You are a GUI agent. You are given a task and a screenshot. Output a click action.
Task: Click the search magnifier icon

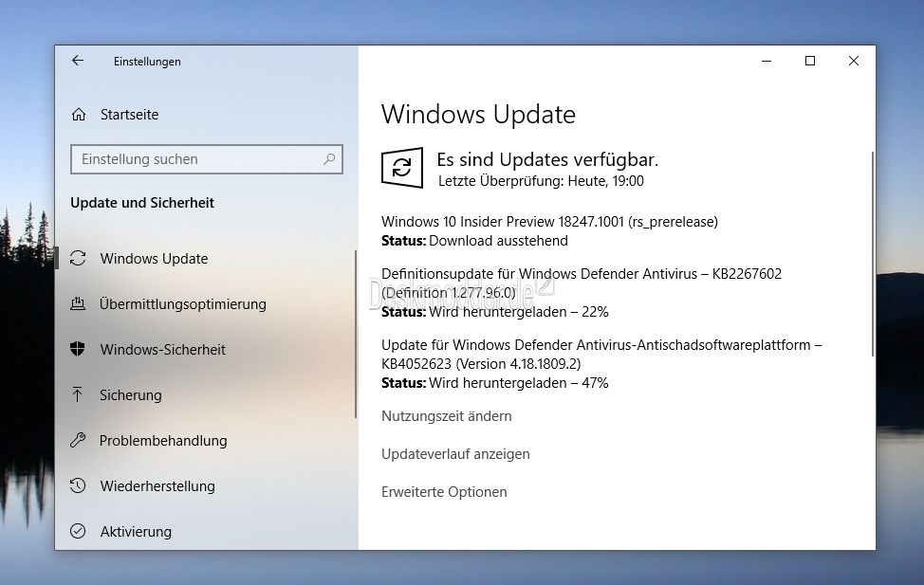pyautogui.click(x=329, y=159)
